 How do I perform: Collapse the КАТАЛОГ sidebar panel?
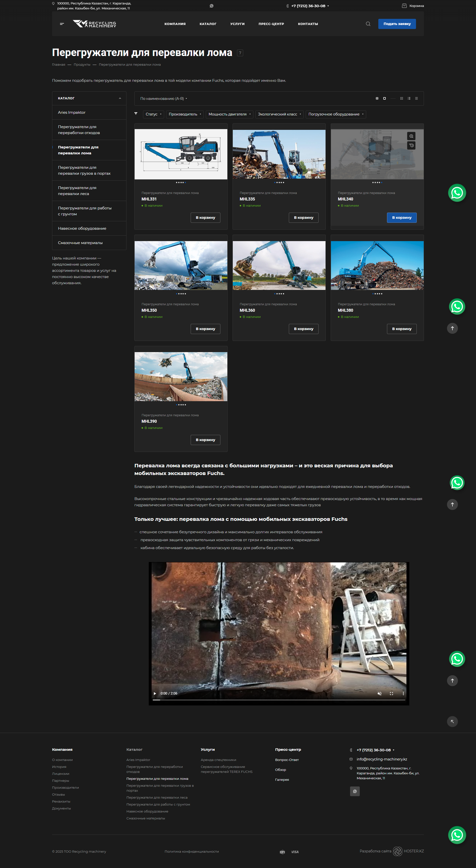pyautogui.click(x=120, y=98)
